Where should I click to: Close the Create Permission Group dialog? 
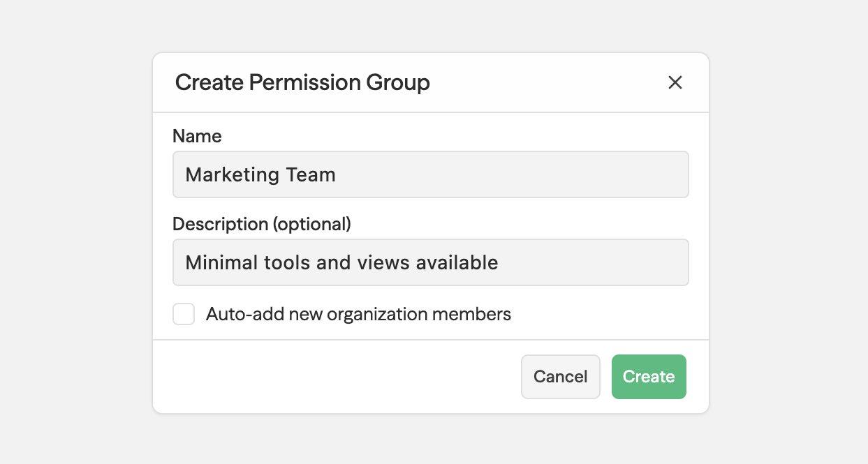(675, 82)
